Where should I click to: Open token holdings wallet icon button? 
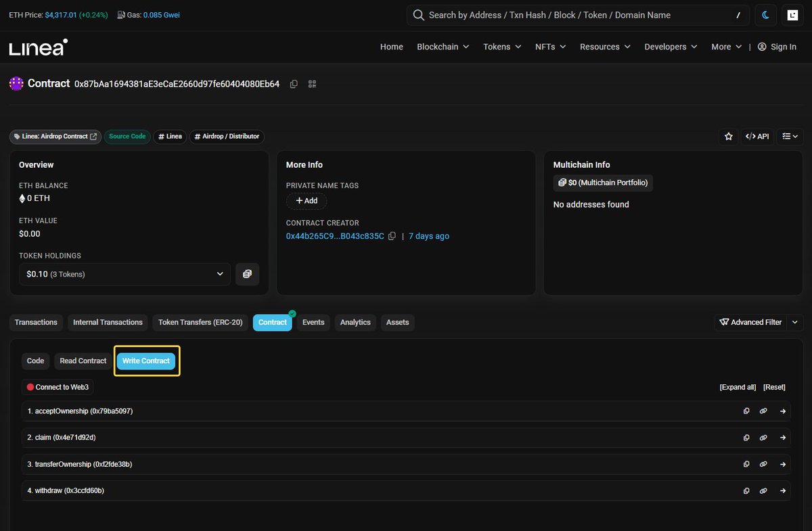247,274
